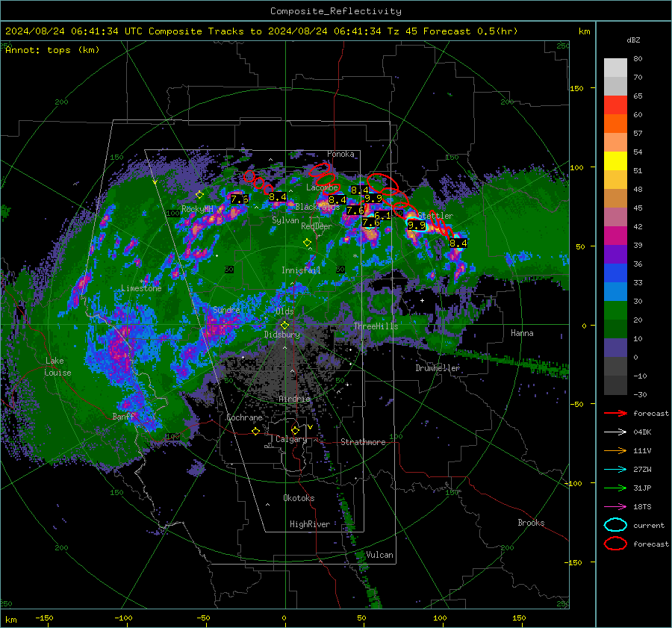The image size is (672, 628).
Task: Click the Cochrane city label
Action: 244,417
